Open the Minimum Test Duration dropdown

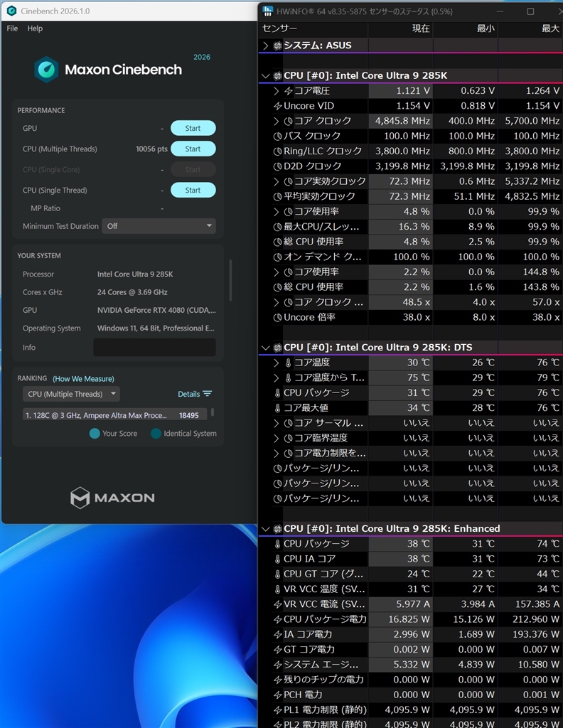pyautogui.click(x=159, y=226)
